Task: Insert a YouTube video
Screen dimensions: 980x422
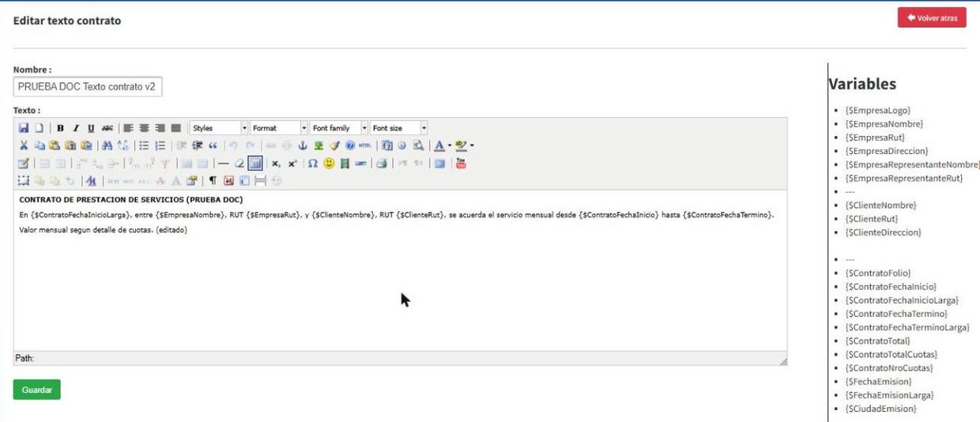Action: (x=461, y=164)
